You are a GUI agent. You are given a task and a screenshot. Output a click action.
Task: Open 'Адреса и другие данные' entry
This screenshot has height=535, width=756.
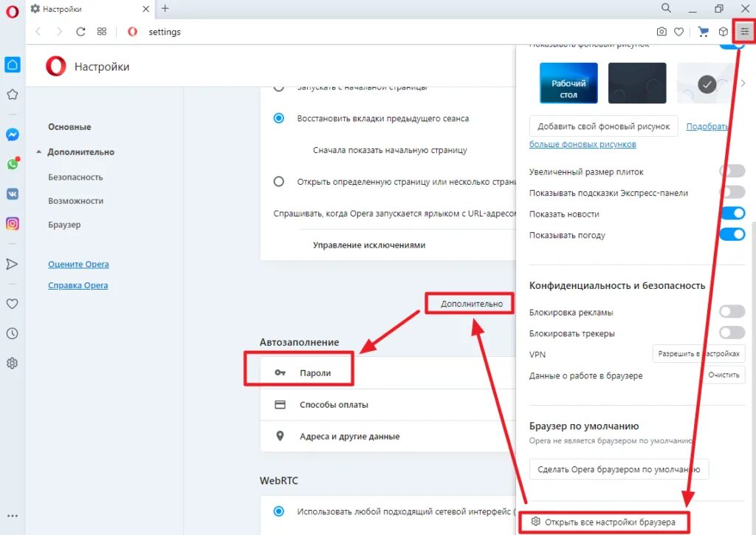(x=388, y=436)
